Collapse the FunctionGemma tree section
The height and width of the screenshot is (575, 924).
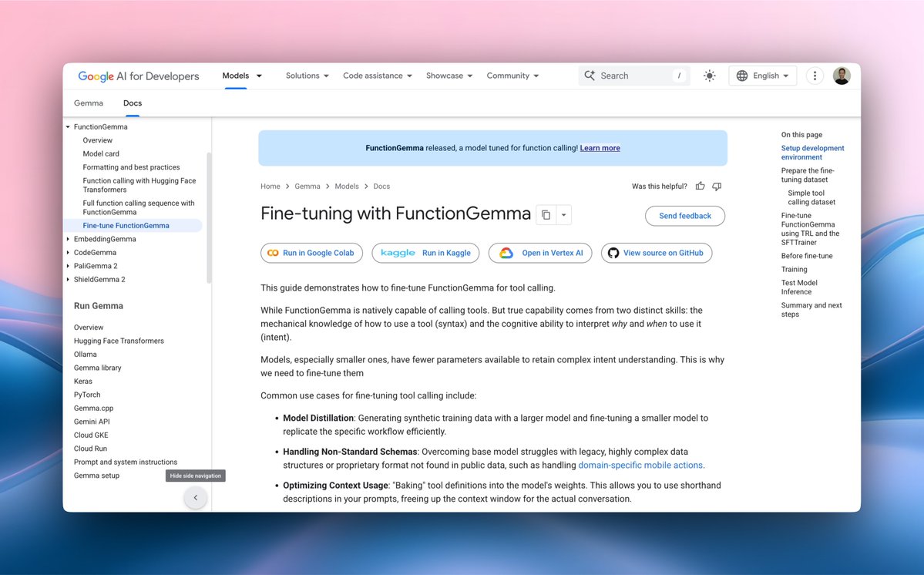point(68,126)
